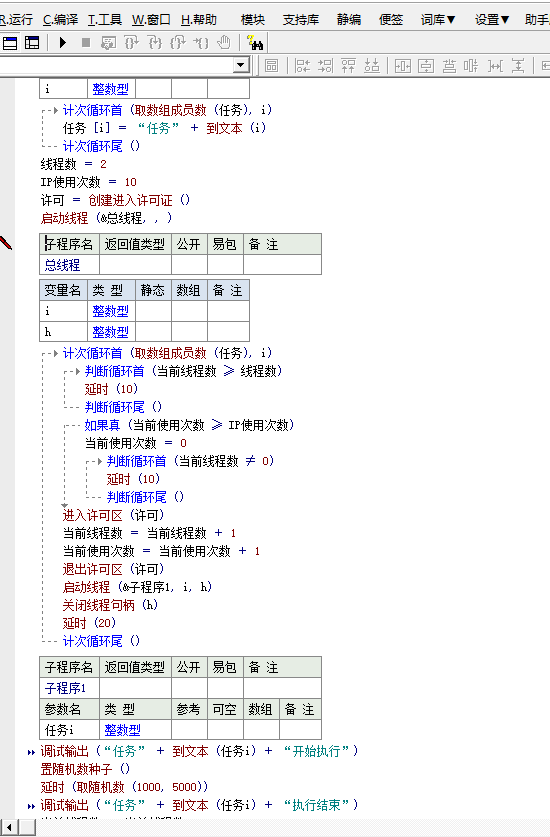Open the C.编译 menu

click(60, 20)
